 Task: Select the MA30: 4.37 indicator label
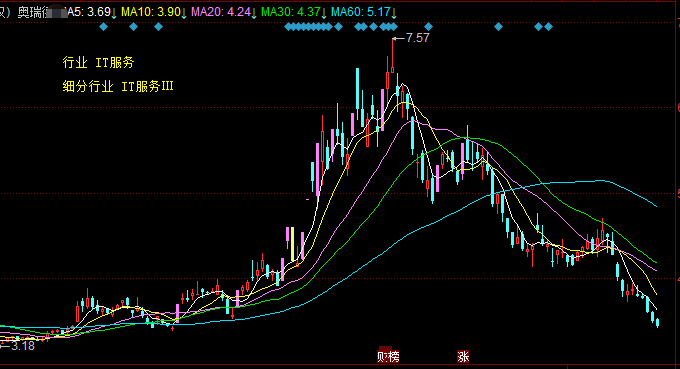(291, 12)
